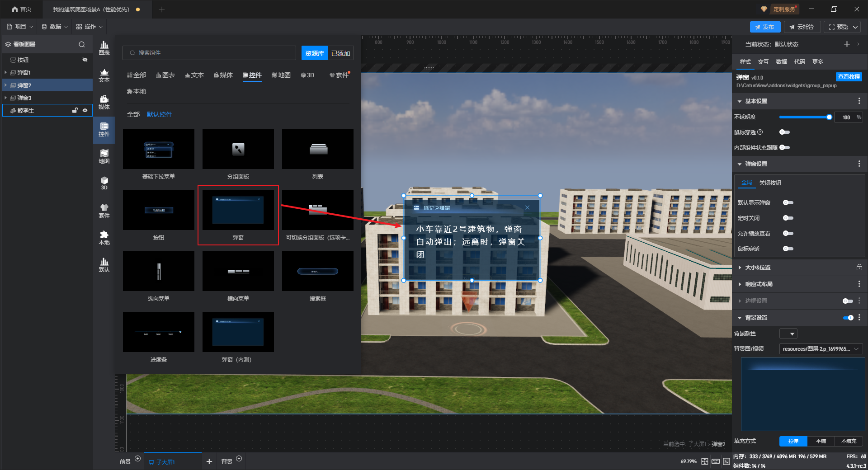
Task: Open the 3D sidebar category icon
Action: tap(104, 183)
